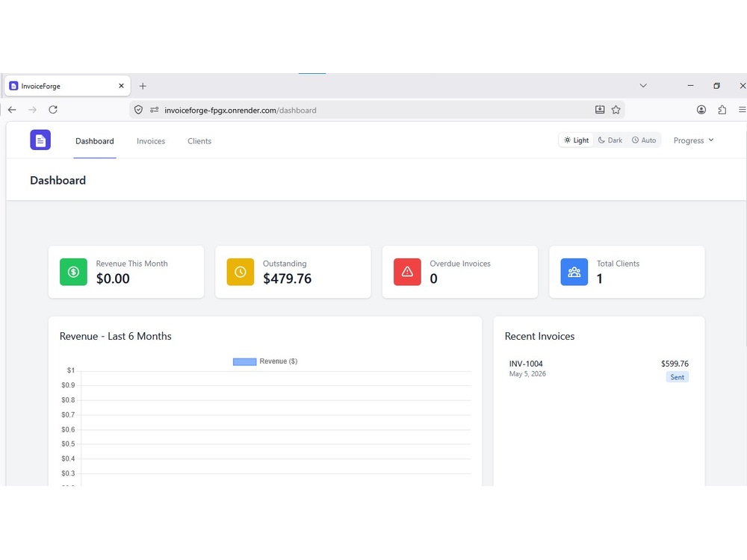Go to the Invoices nav tab

tap(151, 141)
